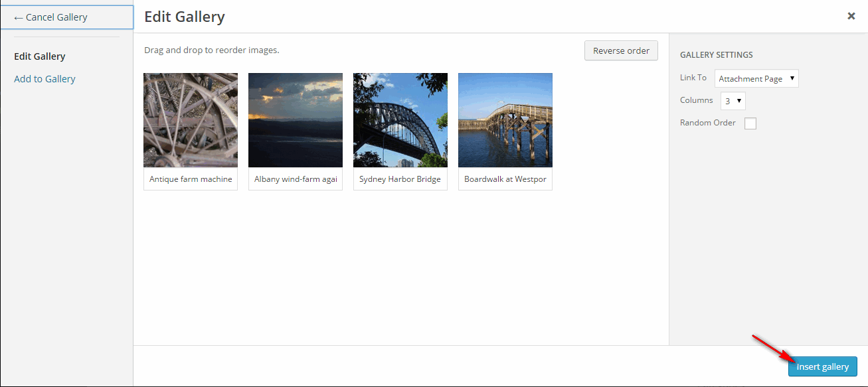This screenshot has height=387, width=868.
Task: Select the Sydney Harbor Bridge thumbnail
Action: 400,120
